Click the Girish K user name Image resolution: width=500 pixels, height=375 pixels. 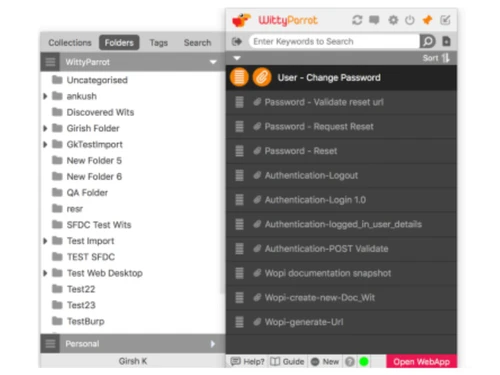click(133, 361)
